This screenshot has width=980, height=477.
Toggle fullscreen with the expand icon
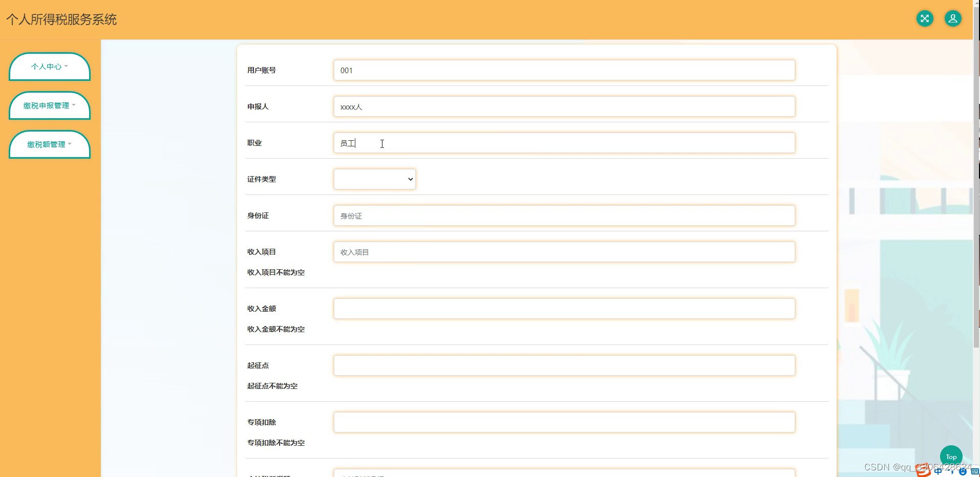point(925,19)
